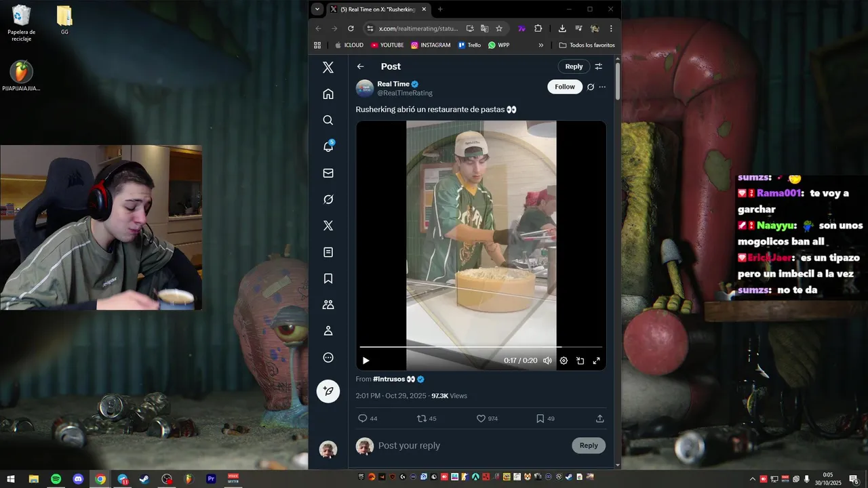Screen dimensions: 868x488
Task: Open the WPP bookmark
Action: click(498, 45)
